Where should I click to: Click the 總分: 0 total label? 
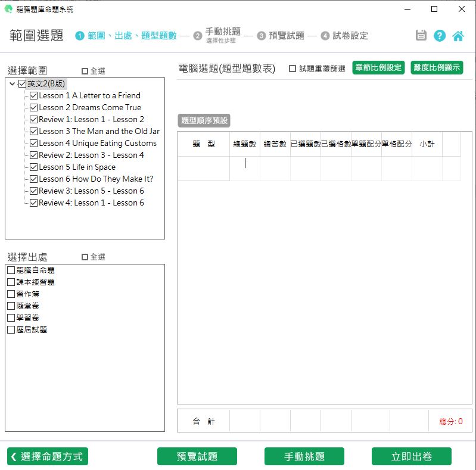[x=451, y=421]
